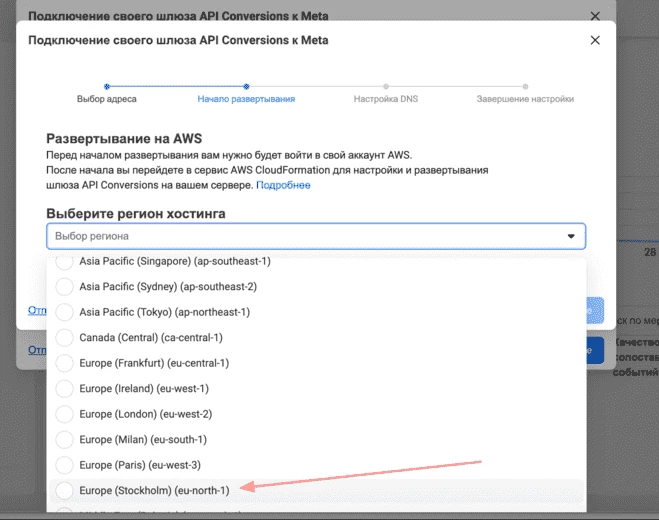Click 'Europe (London) (eu-west-2)' option text

pos(145,414)
